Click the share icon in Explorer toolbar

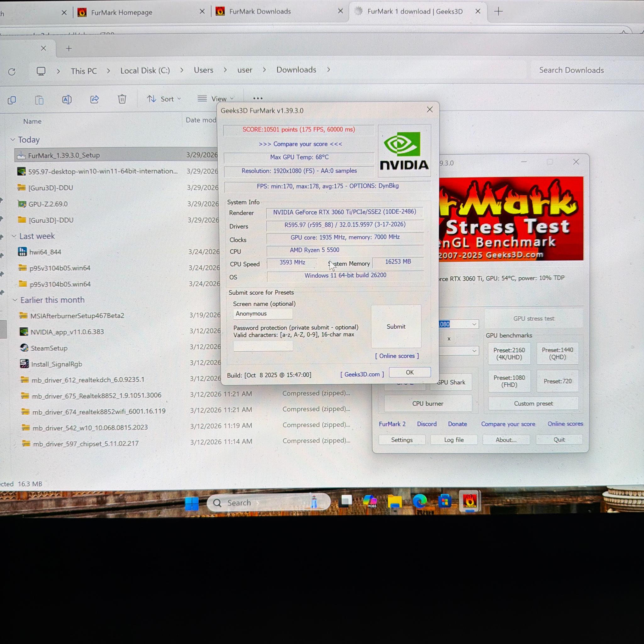pyautogui.click(x=95, y=99)
